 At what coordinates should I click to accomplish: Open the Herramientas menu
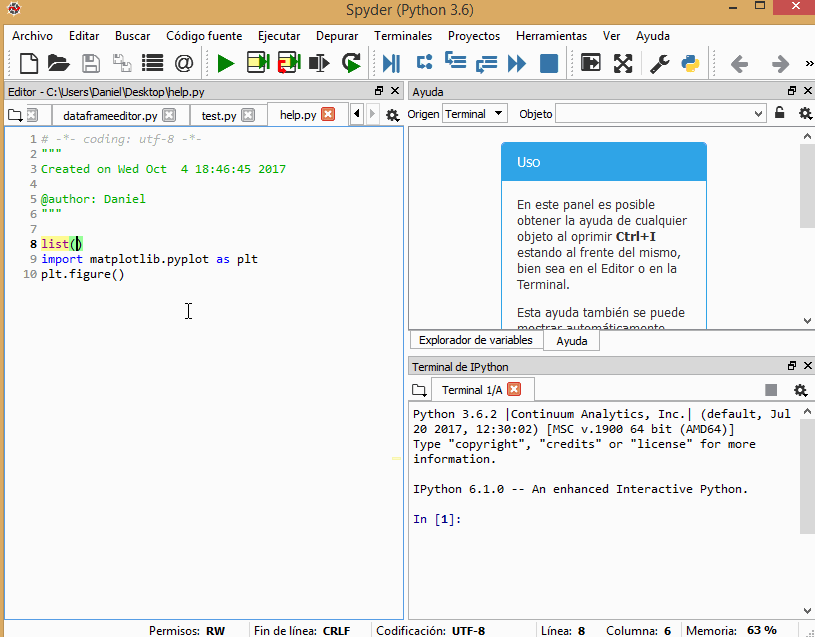[551, 36]
